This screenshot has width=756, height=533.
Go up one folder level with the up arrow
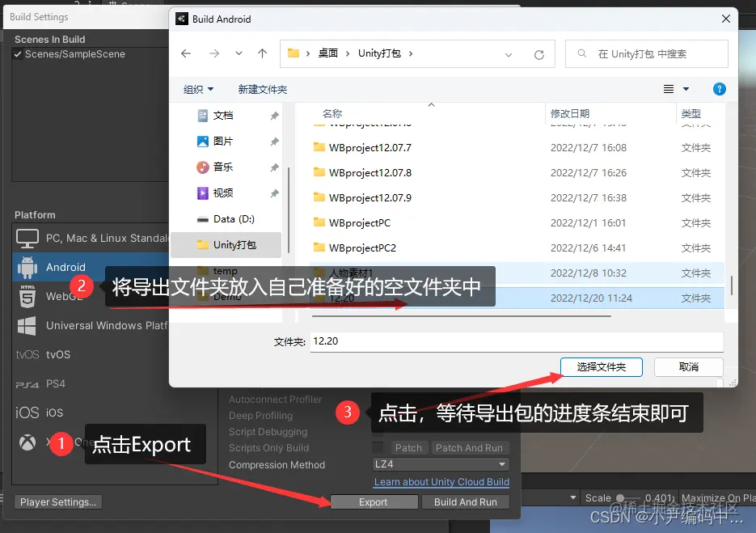pyautogui.click(x=262, y=53)
